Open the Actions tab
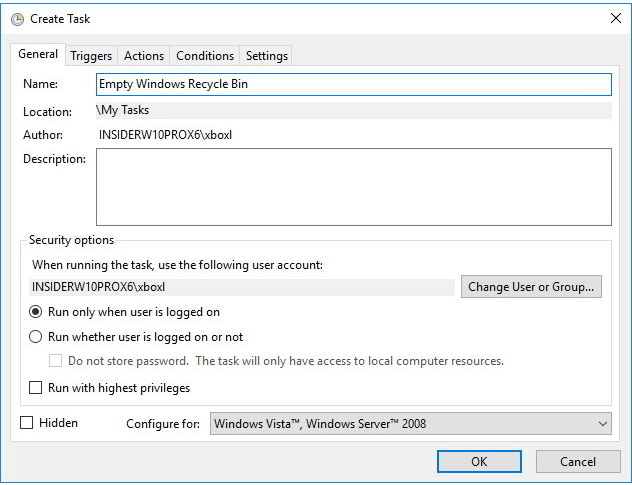Viewport: 632px width, 485px height. [144, 56]
